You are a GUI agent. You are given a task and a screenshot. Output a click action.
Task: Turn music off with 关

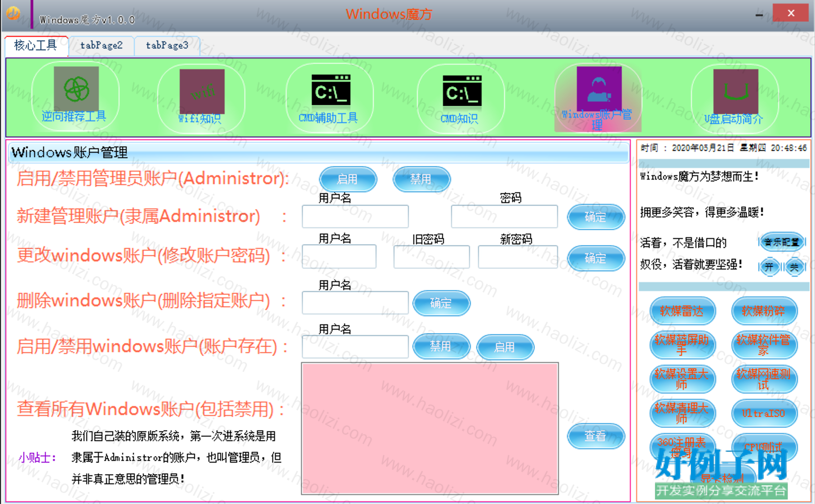tap(794, 267)
